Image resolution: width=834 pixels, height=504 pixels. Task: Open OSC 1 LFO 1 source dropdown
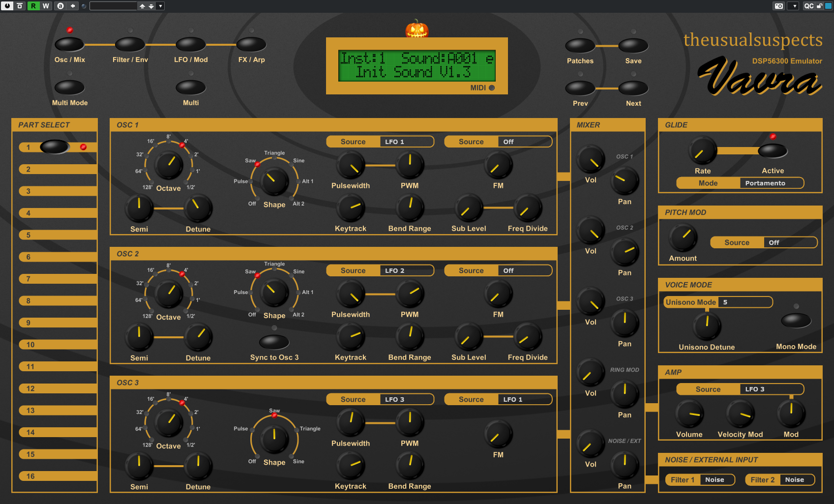(407, 142)
